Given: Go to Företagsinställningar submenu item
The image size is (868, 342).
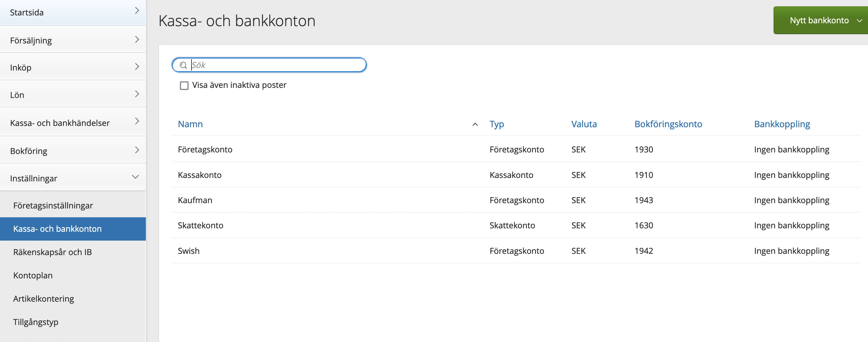Looking at the screenshot, I should 53,206.
